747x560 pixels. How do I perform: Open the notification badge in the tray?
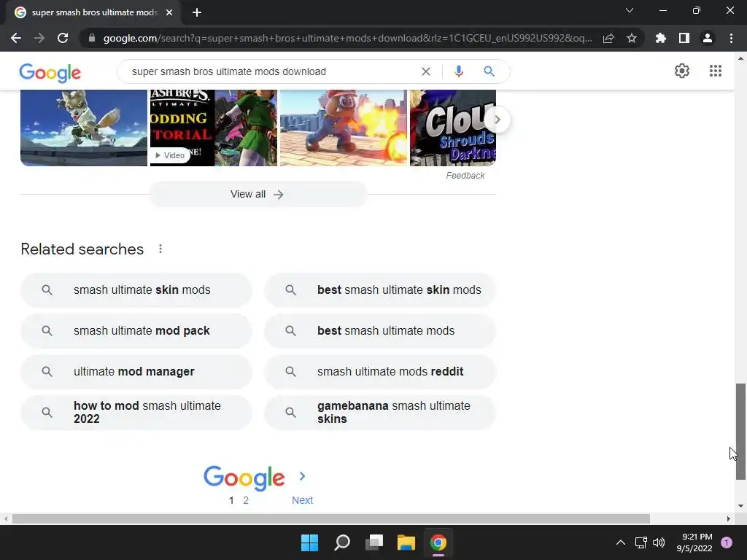pos(727,542)
